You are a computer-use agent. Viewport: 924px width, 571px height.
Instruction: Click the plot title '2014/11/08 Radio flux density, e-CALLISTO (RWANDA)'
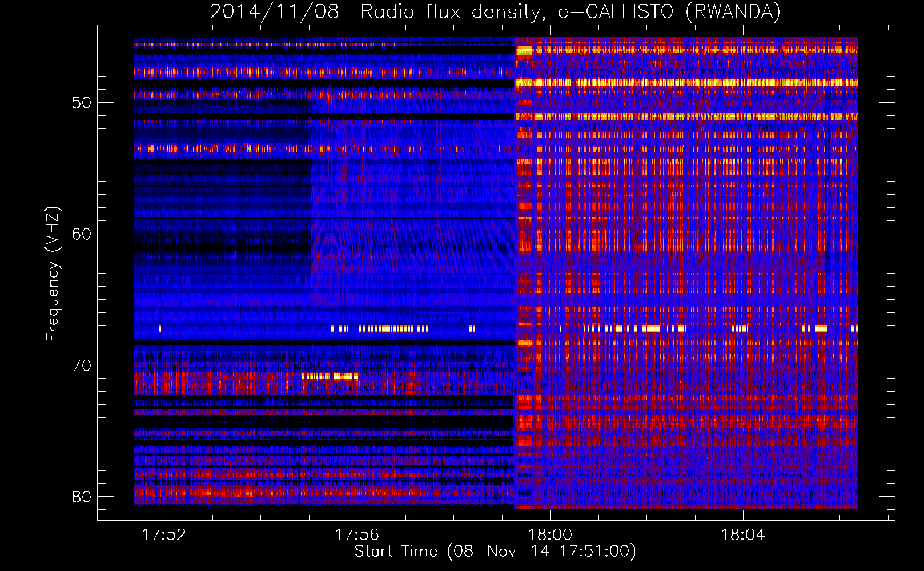[495, 11]
